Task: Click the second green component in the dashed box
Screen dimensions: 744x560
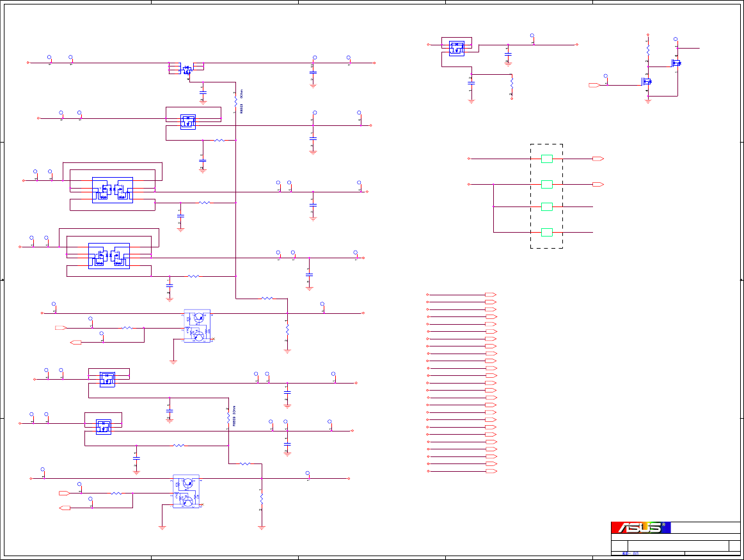Action: tap(546, 185)
